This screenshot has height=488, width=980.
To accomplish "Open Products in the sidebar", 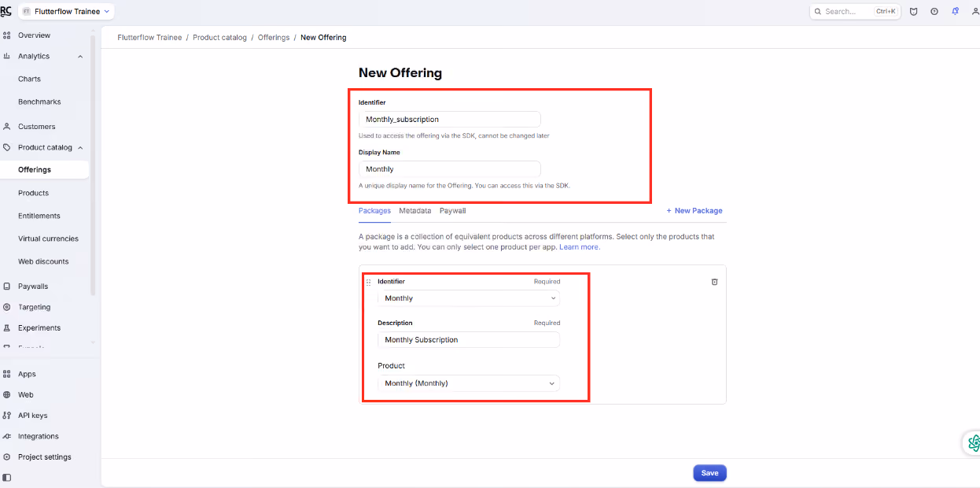I will pyautogui.click(x=33, y=193).
